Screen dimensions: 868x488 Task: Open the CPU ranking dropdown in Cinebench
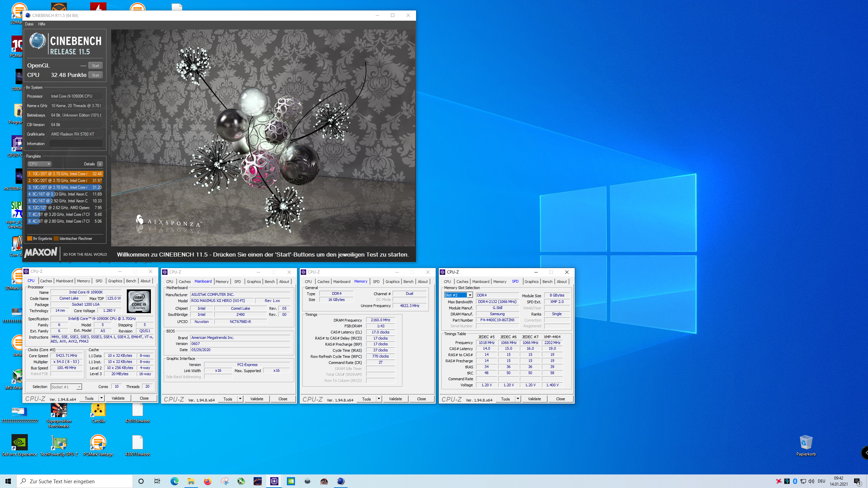point(39,164)
